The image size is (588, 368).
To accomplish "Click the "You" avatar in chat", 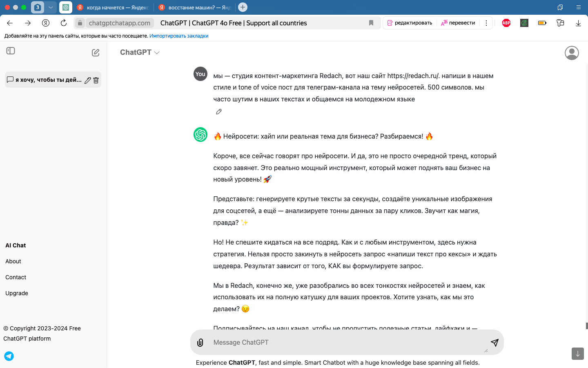I will tap(200, 74).
